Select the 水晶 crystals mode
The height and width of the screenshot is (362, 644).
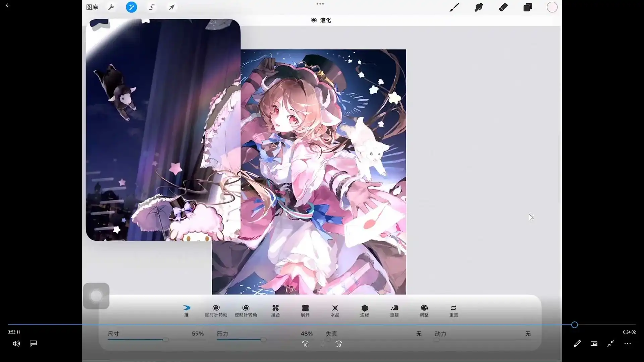(x=335, y=311)
